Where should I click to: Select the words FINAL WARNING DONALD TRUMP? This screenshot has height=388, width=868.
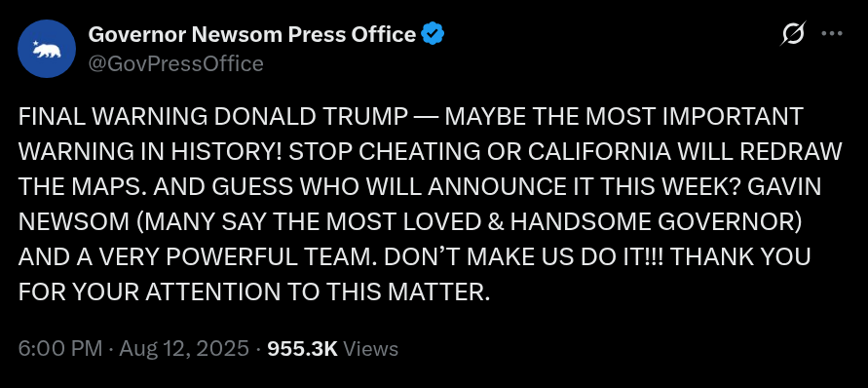point(212,116)
